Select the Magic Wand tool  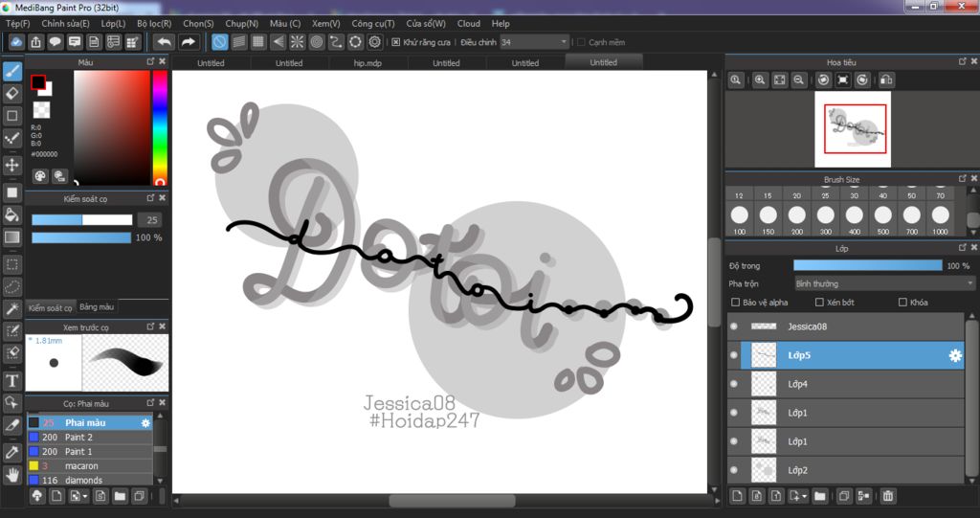point(11,309)
